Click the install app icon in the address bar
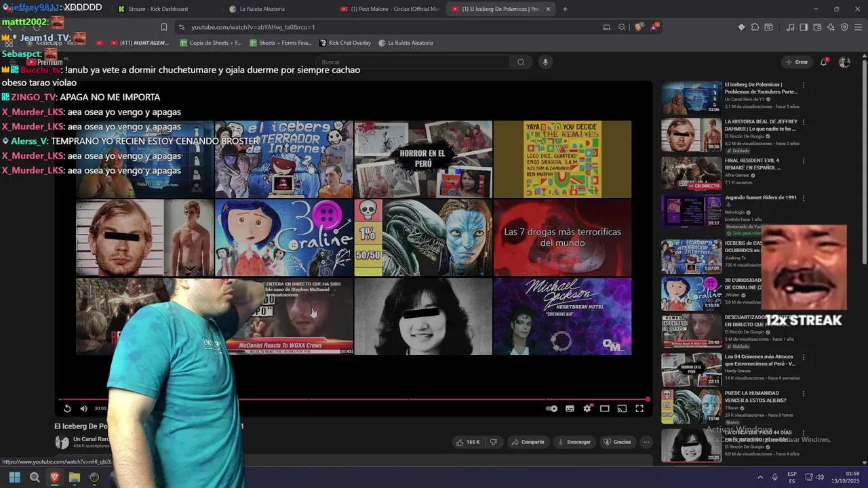Image resolution: width=868 pixels, height=488 pixels. pos(606,27)
